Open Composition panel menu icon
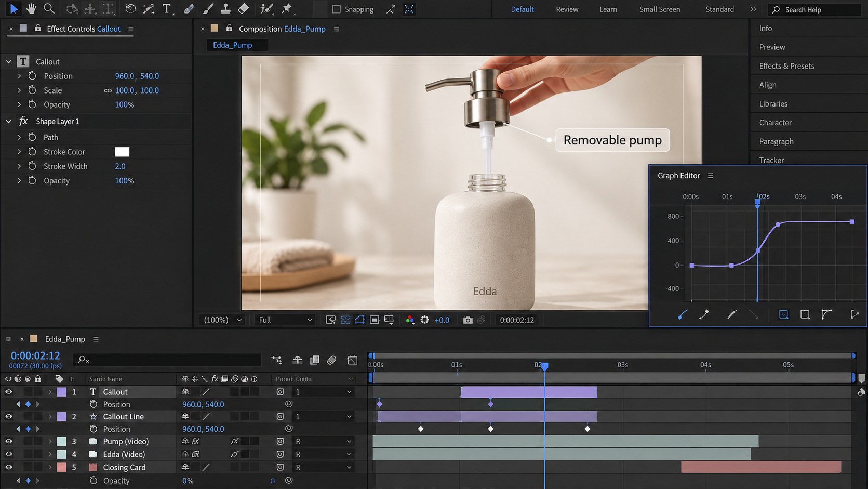Screen dimensions: 868x489 pos(337,29)
